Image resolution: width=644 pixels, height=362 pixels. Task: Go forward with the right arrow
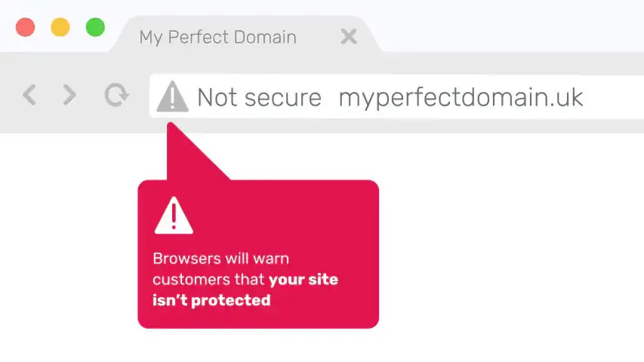click(x=69, y=95)
